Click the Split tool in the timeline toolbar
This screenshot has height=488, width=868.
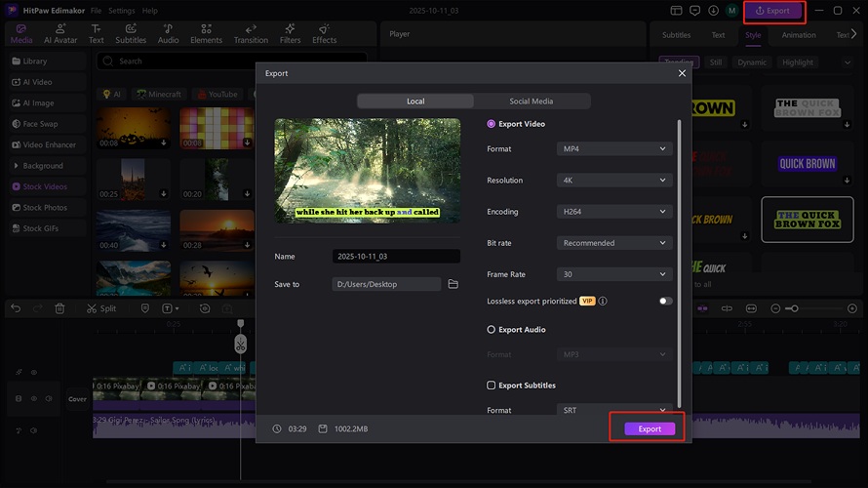[x=100, y=308]
